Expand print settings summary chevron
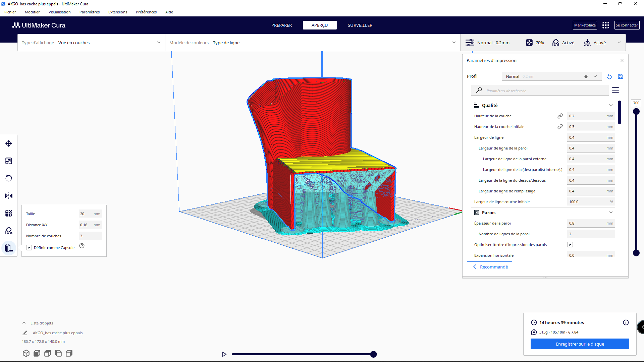This screenshot has width=644, height=362. 620,43
